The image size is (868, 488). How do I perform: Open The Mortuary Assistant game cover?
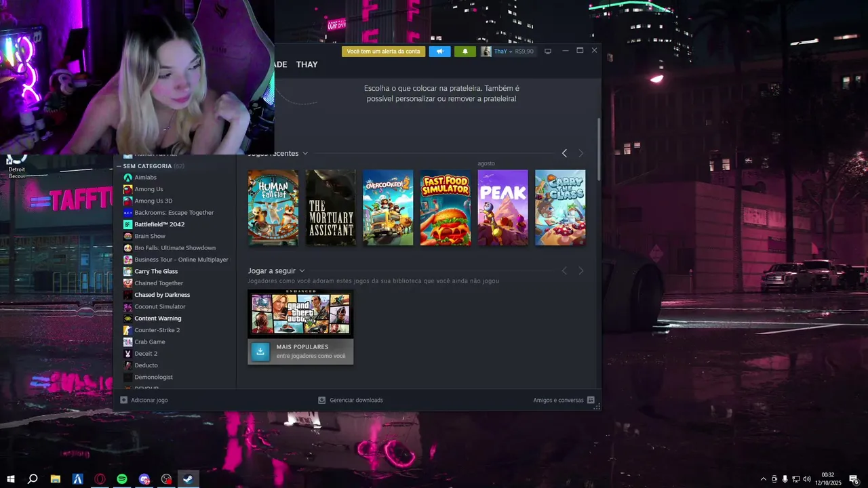click(x=330, y=207)
